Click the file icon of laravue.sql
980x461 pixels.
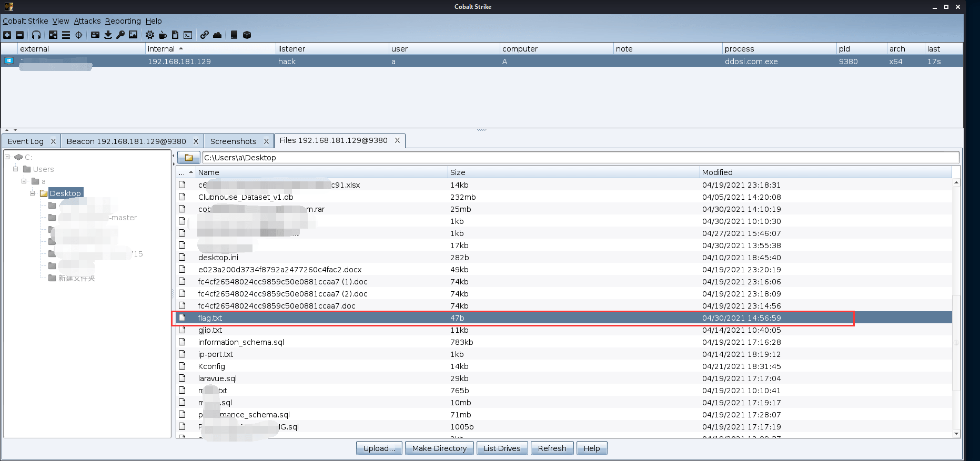coord(182,378)
